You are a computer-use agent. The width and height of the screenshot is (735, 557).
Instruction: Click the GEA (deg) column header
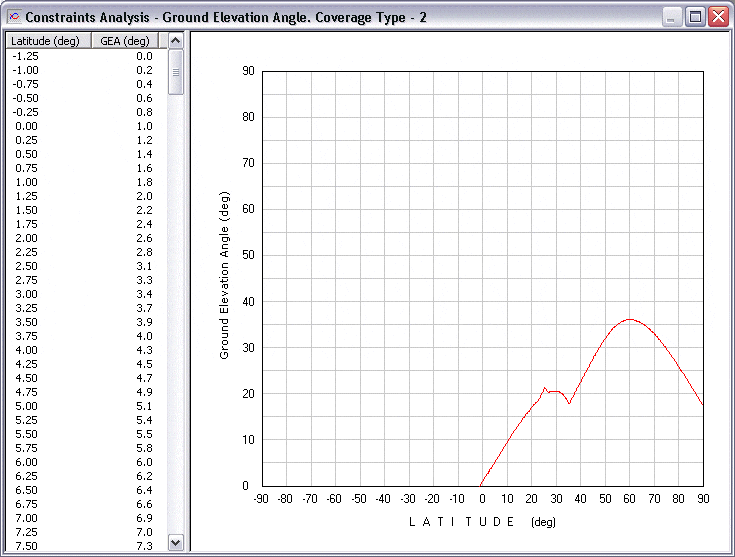(x=125, y=41)
